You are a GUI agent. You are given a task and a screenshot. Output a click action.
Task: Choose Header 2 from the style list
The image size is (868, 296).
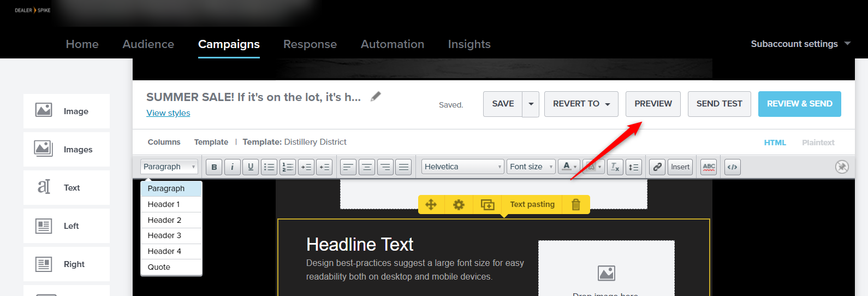171,220
